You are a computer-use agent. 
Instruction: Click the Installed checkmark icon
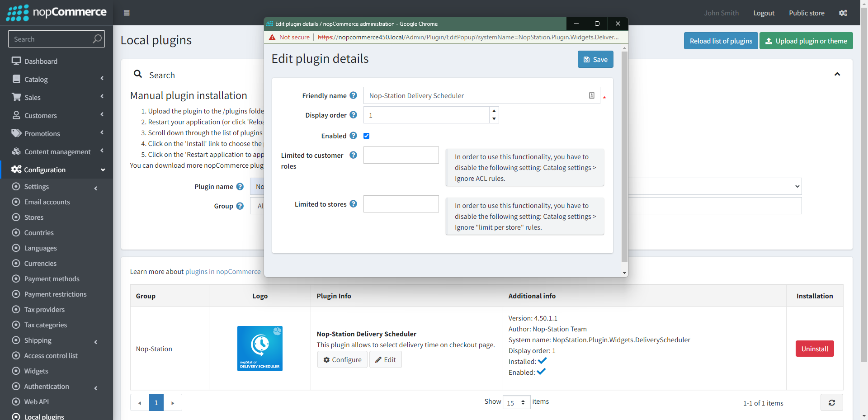click(542, 361)
